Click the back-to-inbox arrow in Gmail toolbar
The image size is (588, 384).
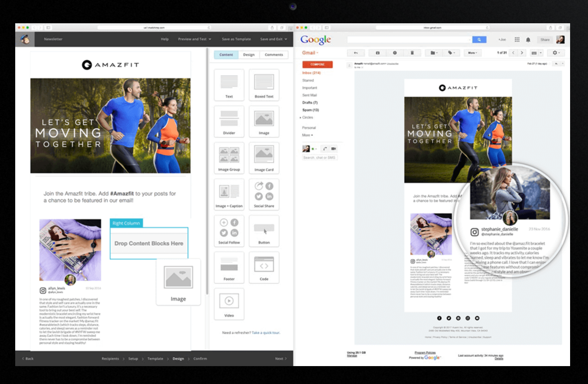[356, 53]
